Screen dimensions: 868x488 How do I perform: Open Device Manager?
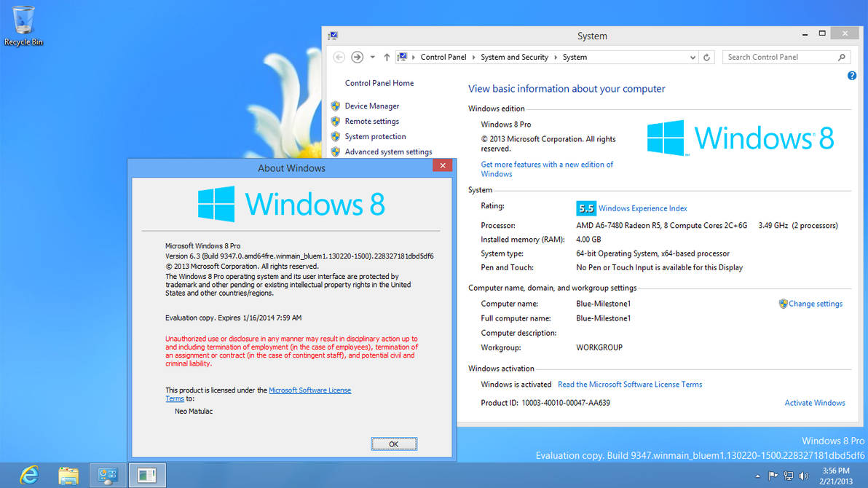(x=371, y=106)
